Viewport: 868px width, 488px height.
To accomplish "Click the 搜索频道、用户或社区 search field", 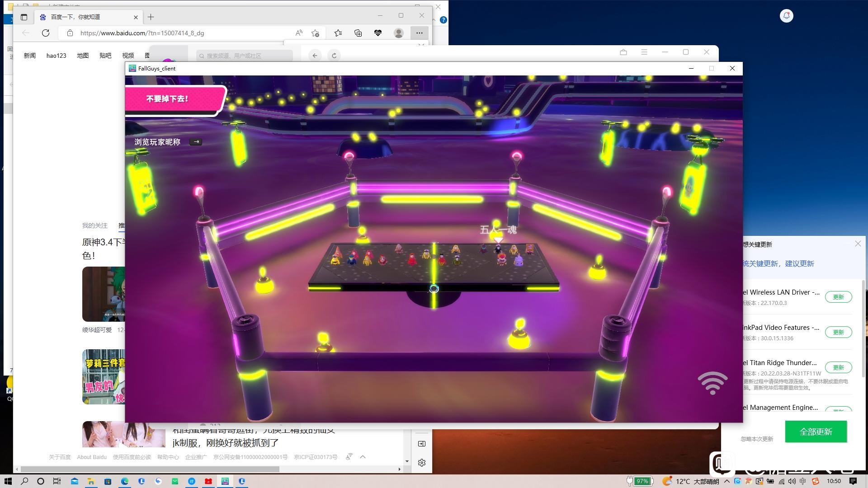I will 245,56.
